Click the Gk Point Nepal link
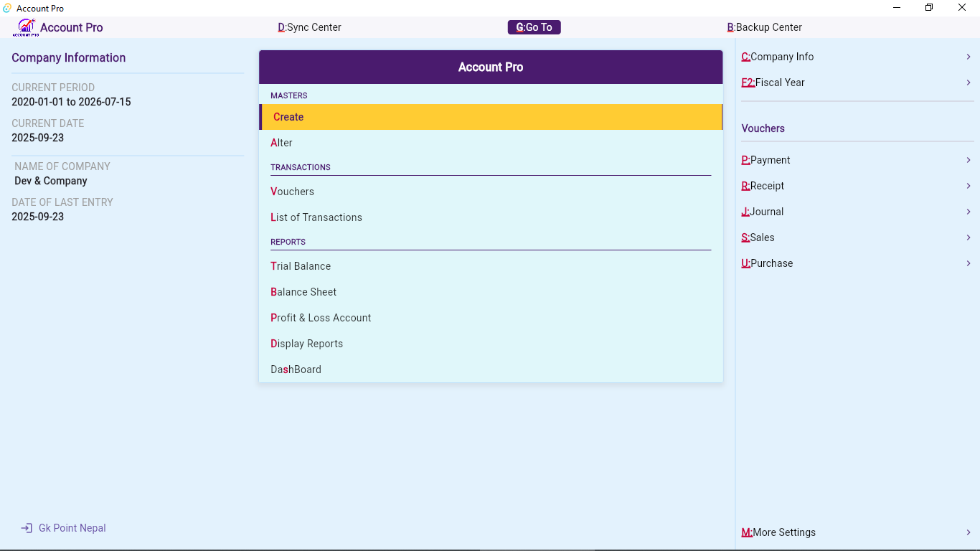The height and width of the screenshot is (551, 980). tap(72, 528)
